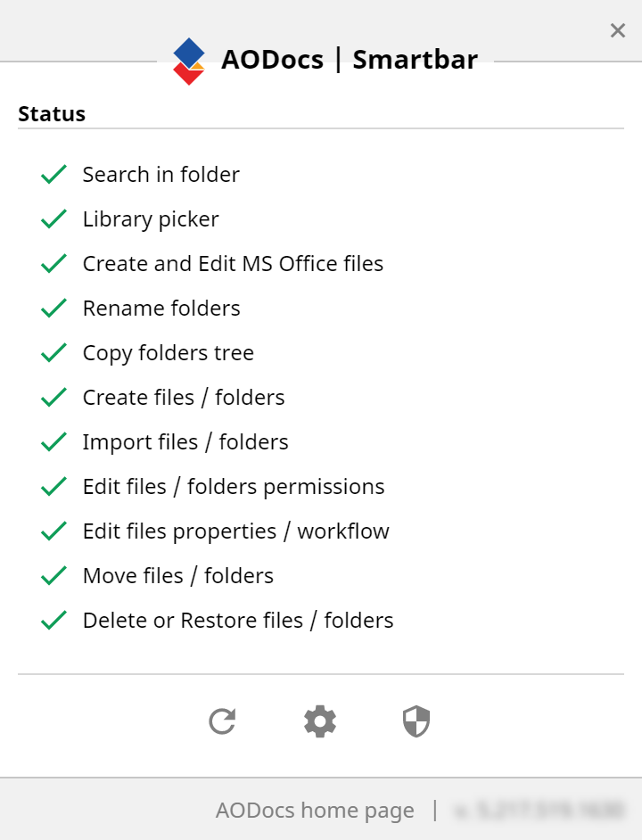Click the checkmark beside Library picker

tap(53, 218)
